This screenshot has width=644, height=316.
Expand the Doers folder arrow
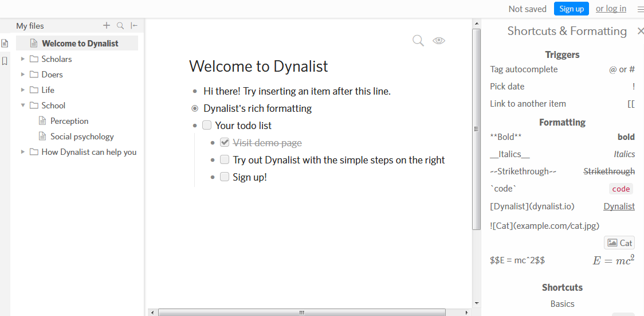(23, 75)
